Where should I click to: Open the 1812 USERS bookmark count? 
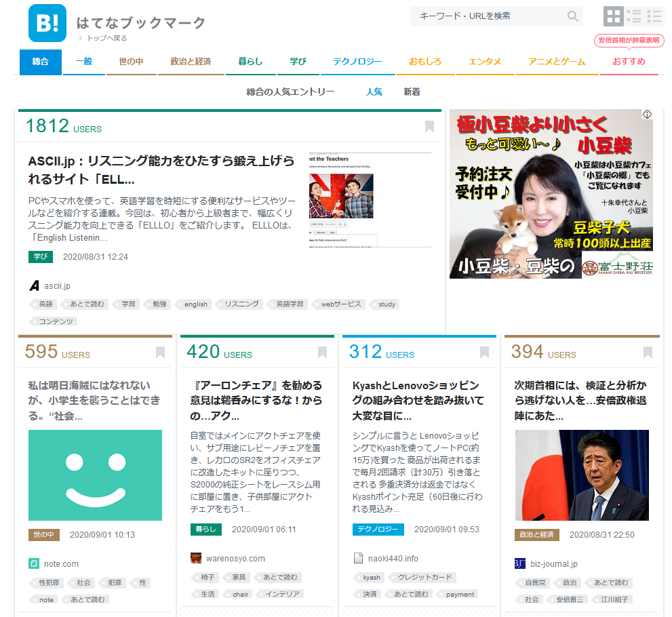click(64, 126)
